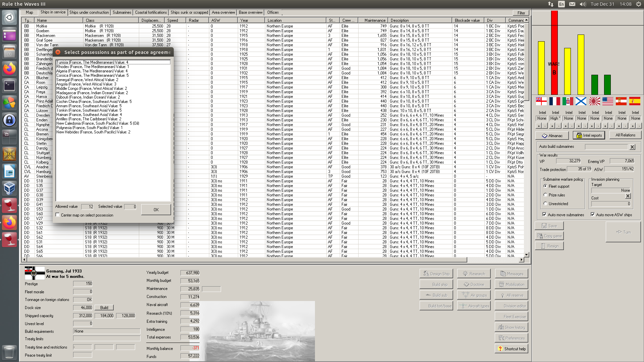
Task: Click the Italian flag icon
Action: point(568,101)
